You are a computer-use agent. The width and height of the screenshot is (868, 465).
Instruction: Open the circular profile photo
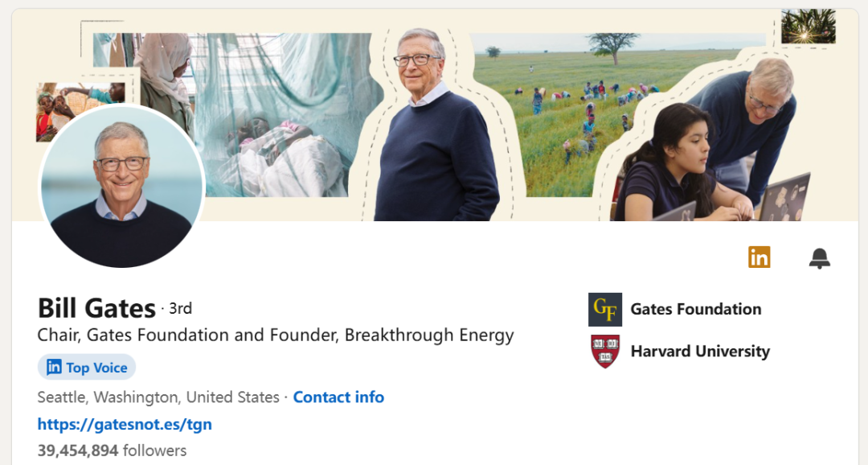(x=121, y=187)
